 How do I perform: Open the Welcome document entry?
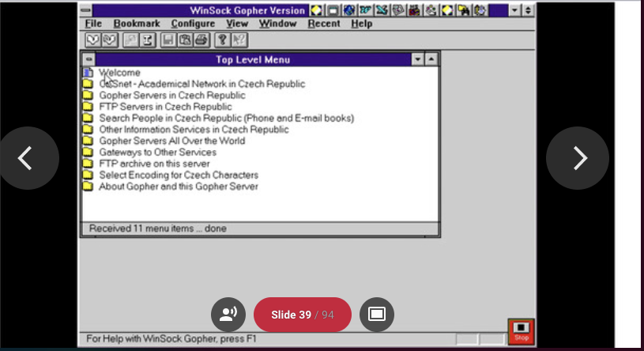[119, 73]
